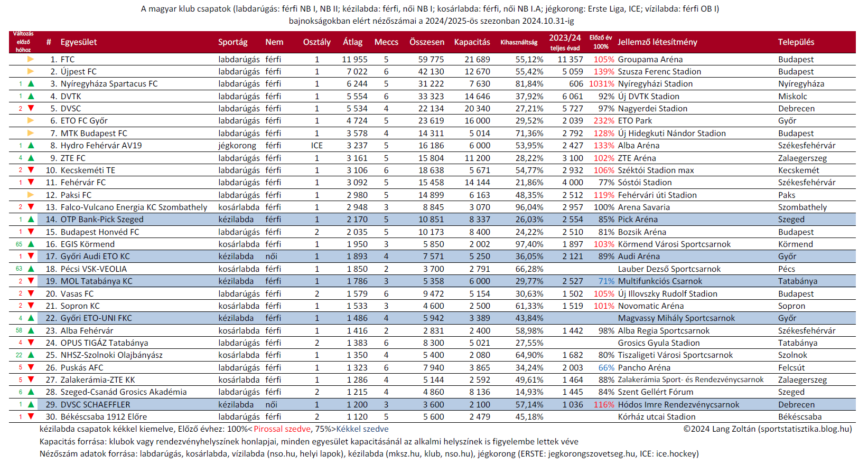Click red down arrow beside Sopron KC
This screenshot has width=868, height=465.
(x=31, y=306)
